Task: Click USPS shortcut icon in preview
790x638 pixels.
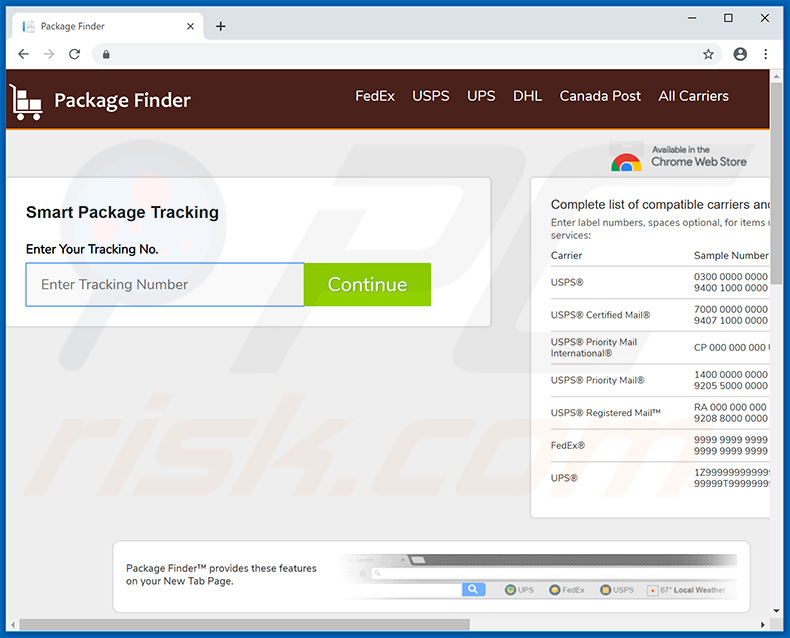Action: [605, 590]
